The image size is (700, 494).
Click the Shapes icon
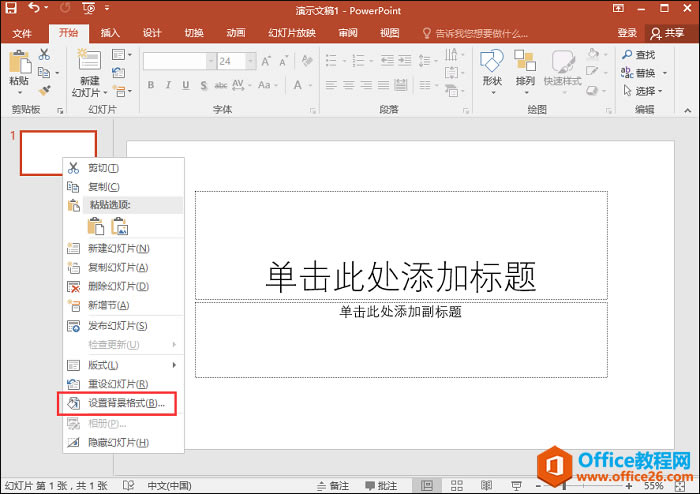tap(492, 61)
